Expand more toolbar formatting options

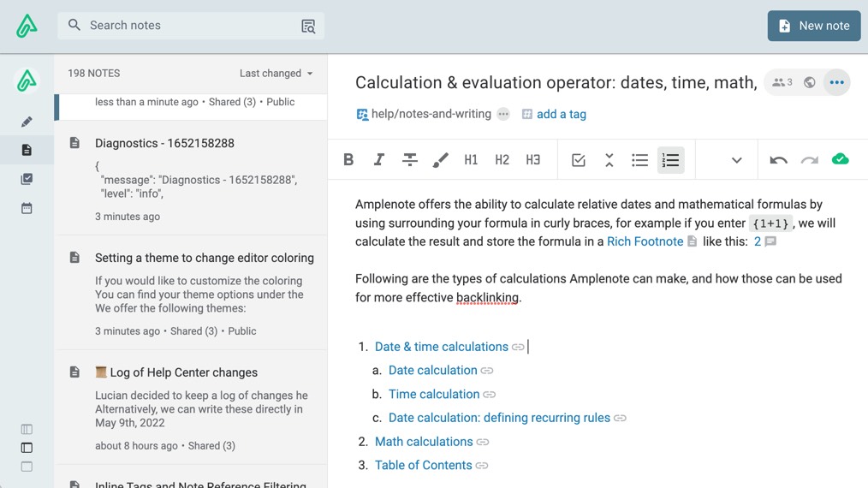point(736,160)
